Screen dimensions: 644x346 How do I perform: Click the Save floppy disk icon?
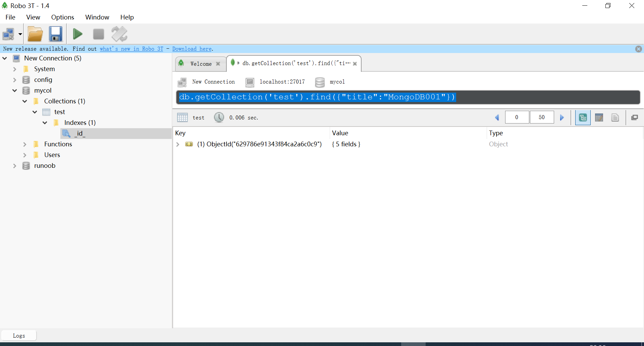(56, 34)
